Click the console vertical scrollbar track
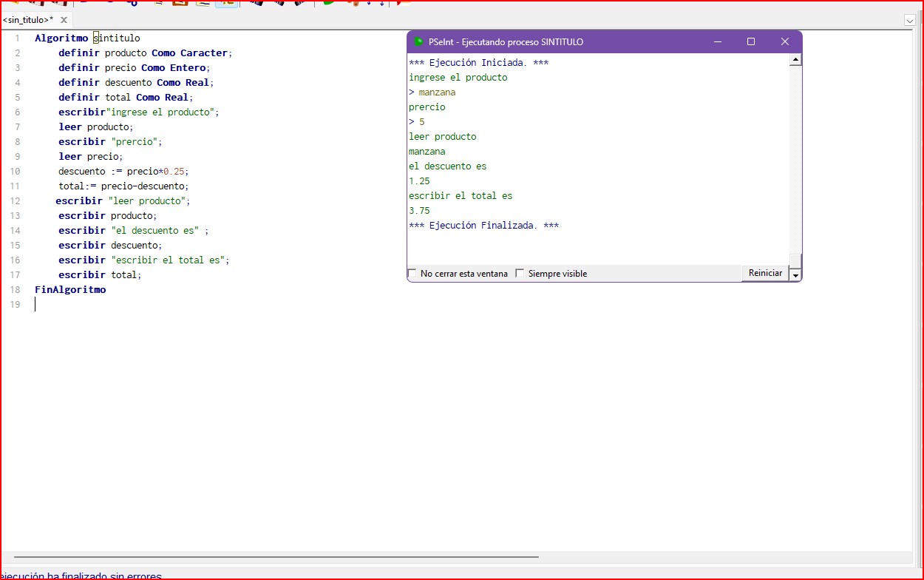The image size is (924, 580). click(795, 163)
